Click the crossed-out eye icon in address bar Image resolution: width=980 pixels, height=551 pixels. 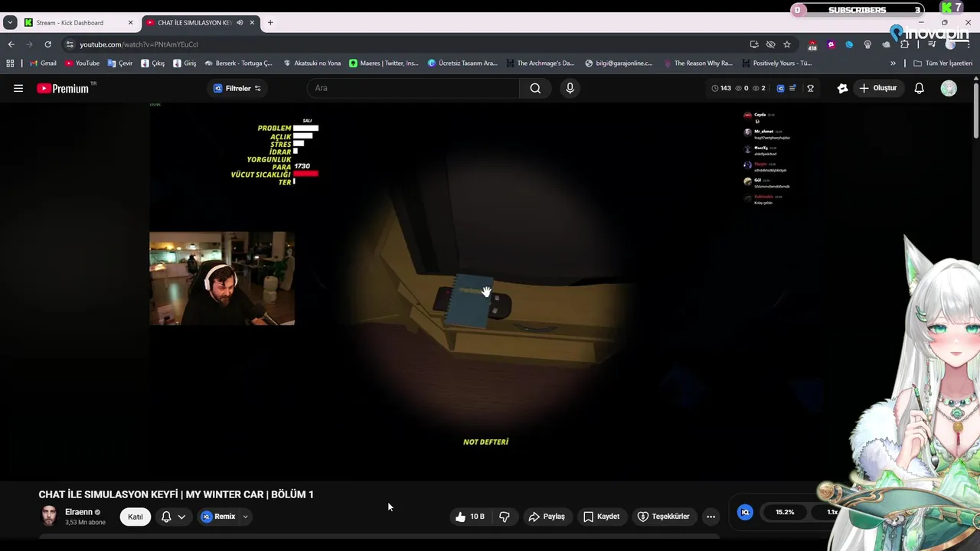770,44
